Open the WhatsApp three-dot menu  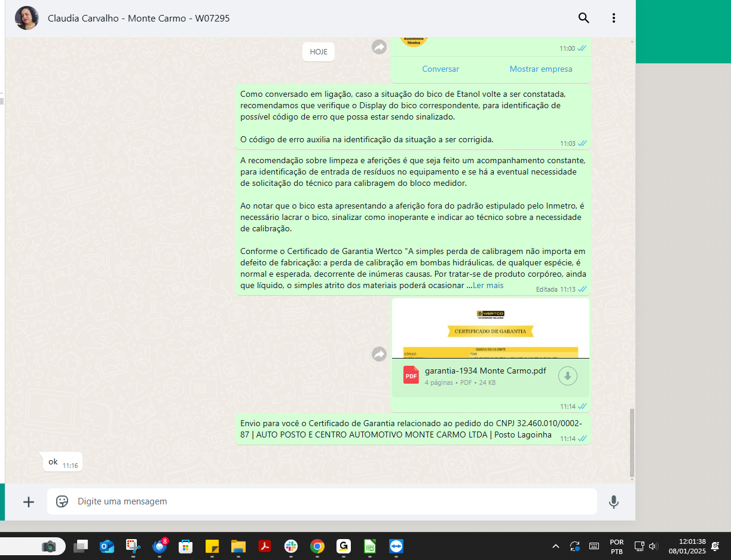tap(613, 18)
